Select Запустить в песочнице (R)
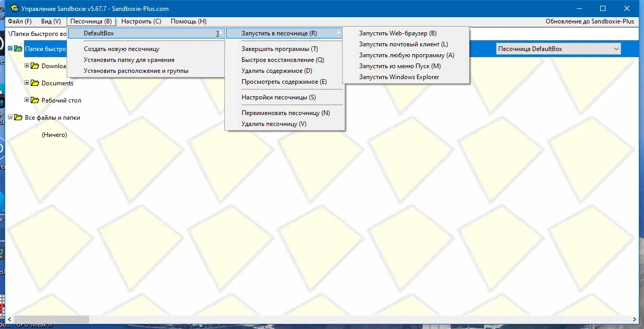This screenshot has height=329, width=644. click(285, 33)
